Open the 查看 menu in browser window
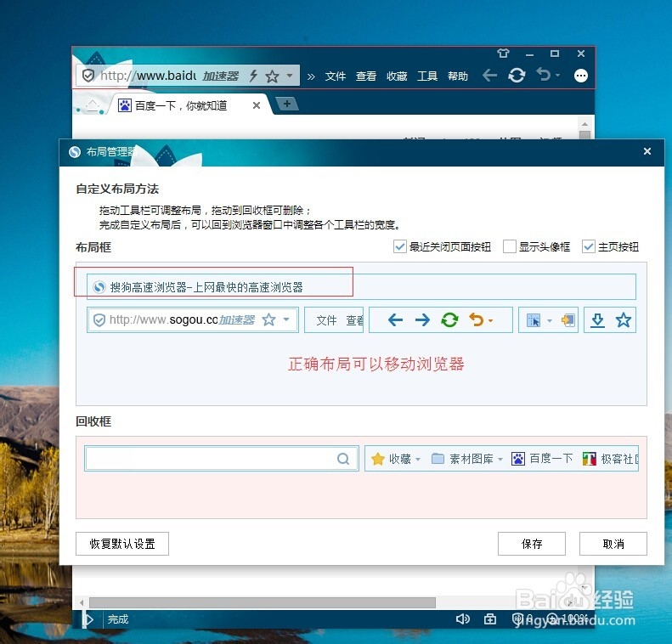Viewport: 672px width, 644px height. click(x=366, y=76)
